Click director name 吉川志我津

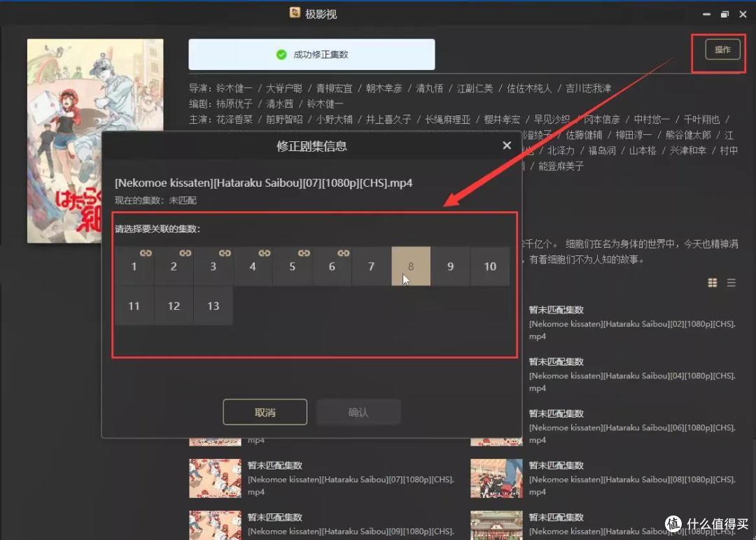coord(588,88)
